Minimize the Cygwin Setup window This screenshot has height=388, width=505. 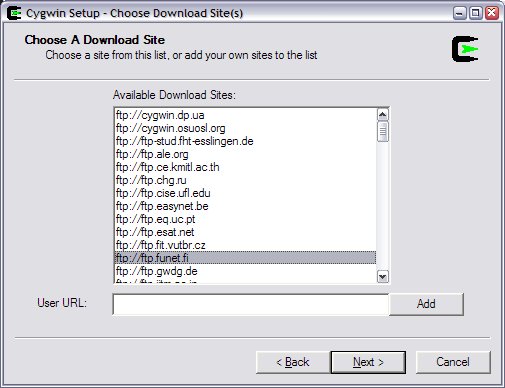pos(460,13)
